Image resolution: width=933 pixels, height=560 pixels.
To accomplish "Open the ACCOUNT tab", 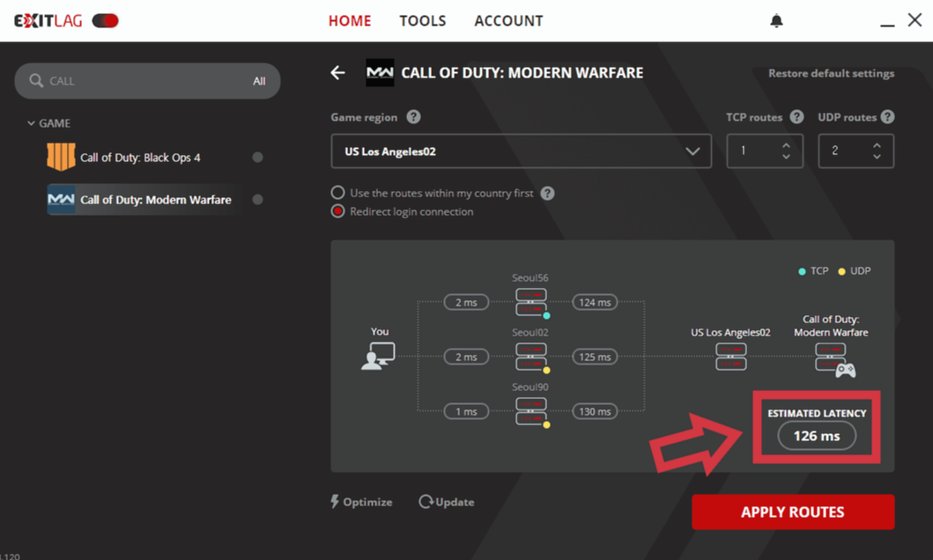I will pos(508,21).
